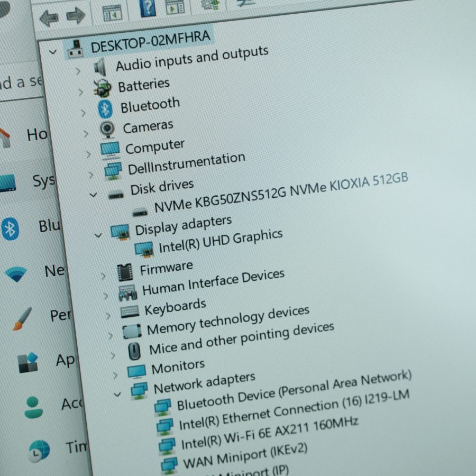Expand Audio inputs and outputs
Screen dimensions: 476x476
pyautogui.click(x=78, y=71)
